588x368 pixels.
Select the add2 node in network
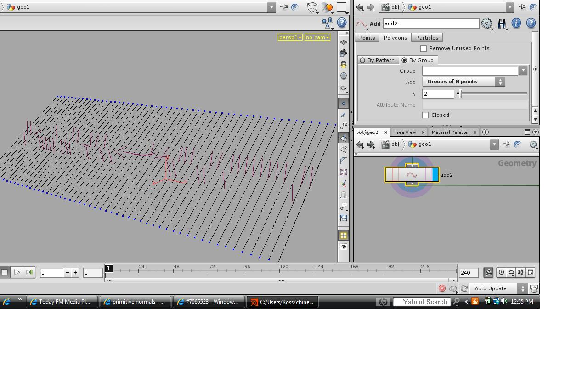click(412, 175)
